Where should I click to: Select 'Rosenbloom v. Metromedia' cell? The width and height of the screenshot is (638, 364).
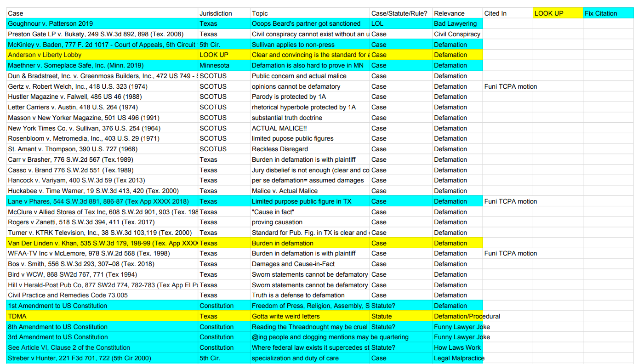coord(102,138)
